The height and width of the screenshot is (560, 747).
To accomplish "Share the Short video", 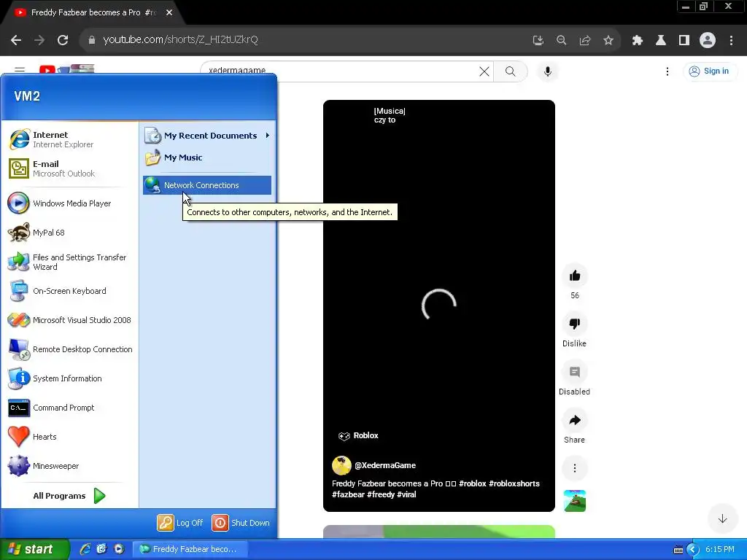I will [575, 420].
